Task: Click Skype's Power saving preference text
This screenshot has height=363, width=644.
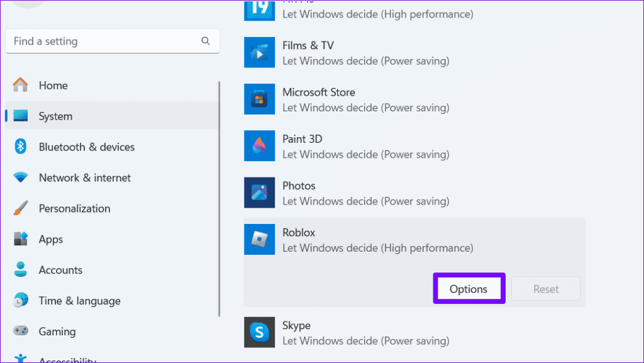Action: pyautogui.click(x=366, y=341)
